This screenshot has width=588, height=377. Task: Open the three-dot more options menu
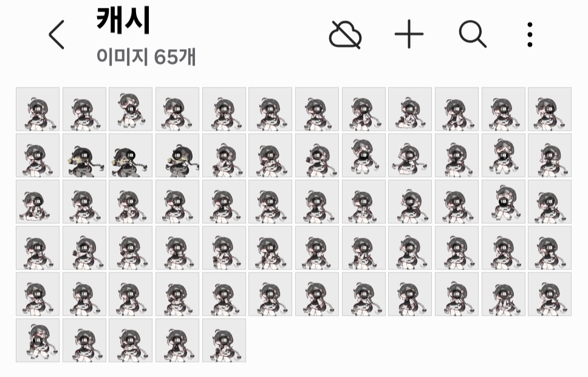coord(530,35)
